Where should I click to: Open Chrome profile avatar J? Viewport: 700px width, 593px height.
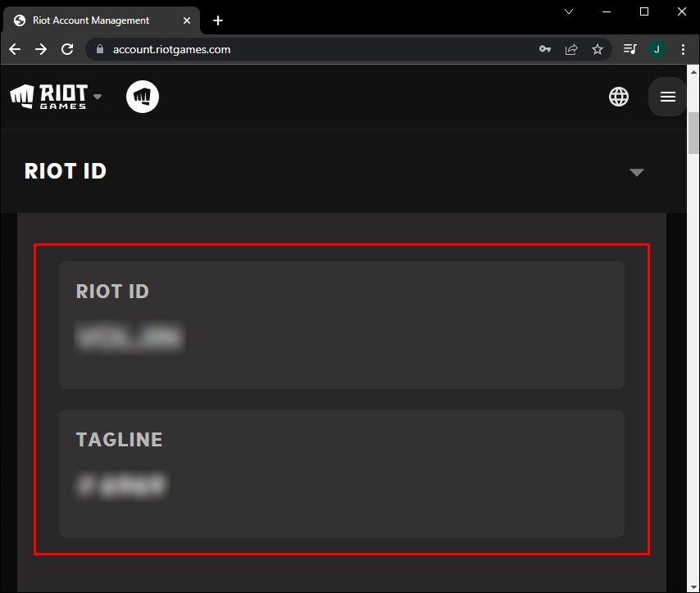pos(657,49)
